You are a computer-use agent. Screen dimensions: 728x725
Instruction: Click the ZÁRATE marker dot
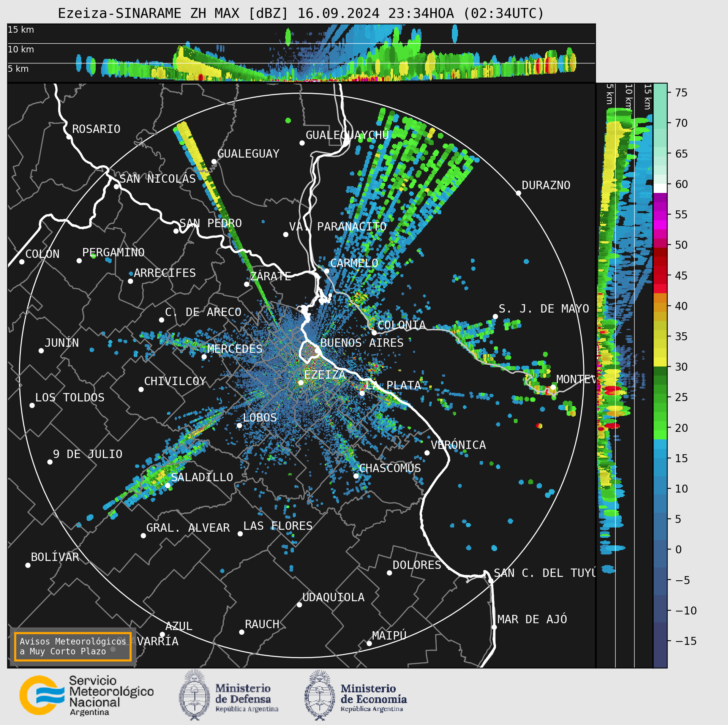246,284
